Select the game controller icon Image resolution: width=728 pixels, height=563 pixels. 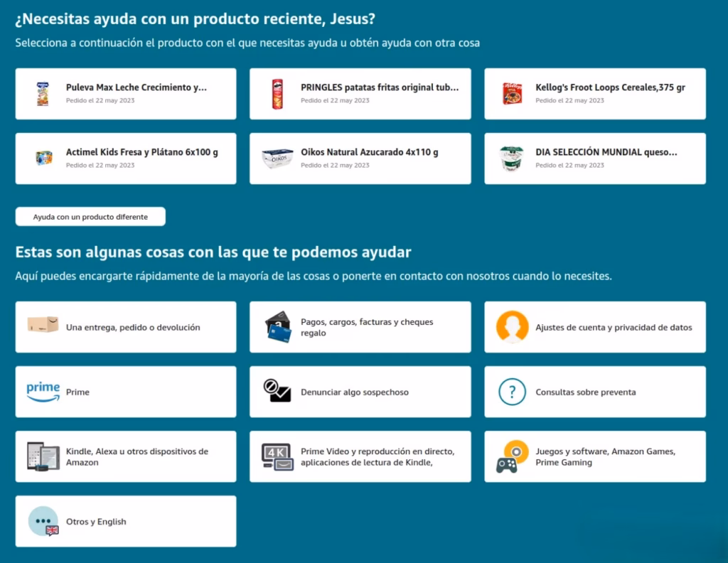512,456
